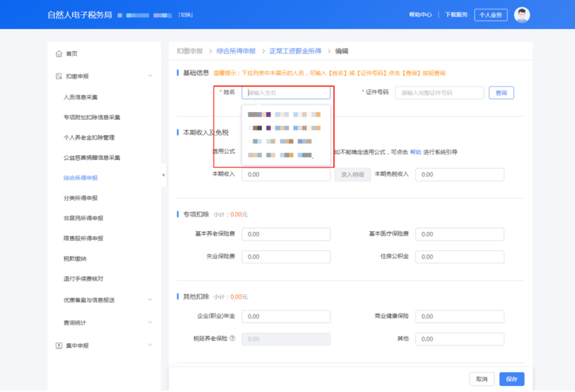Click the 首页 home icon in sidebar
Viewport: 575px width, 392px height.
[59, 54]
